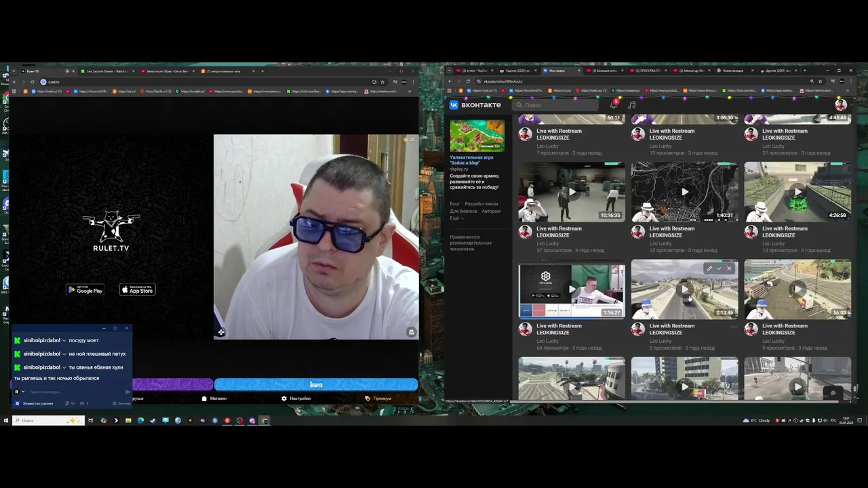Play the 10:16:35 video thumbnail

tap(572, 192)
